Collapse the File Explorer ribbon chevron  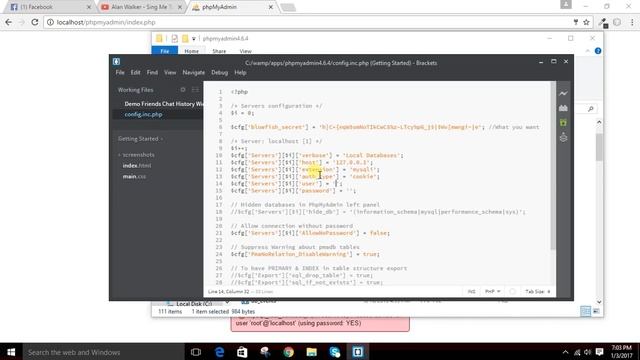coord(588,51)
